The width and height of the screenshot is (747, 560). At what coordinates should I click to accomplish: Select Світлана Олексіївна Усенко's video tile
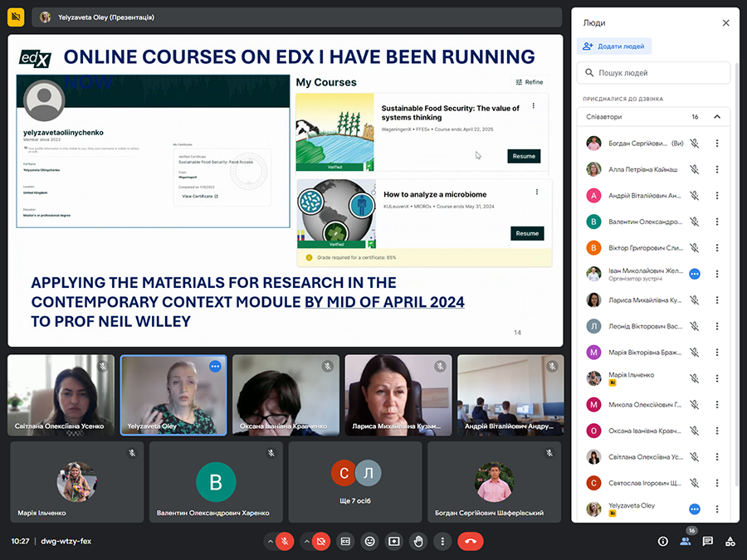[x=61, y=395]
